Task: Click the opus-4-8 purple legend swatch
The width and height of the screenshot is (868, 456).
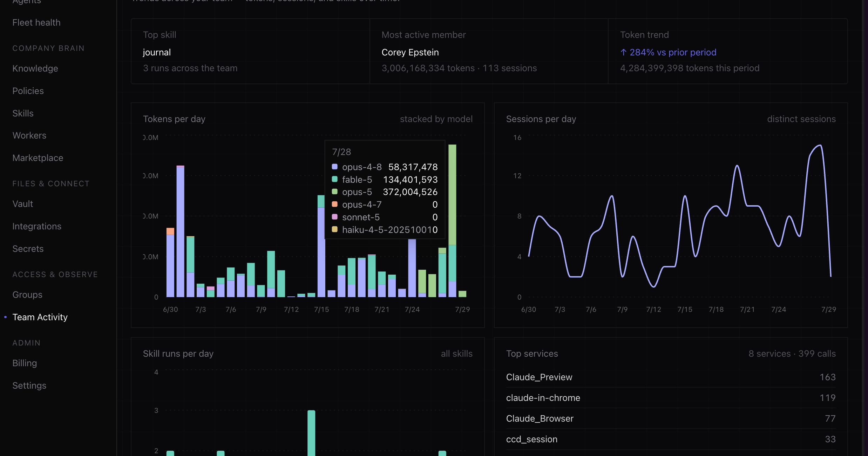Action: [334, 167]
